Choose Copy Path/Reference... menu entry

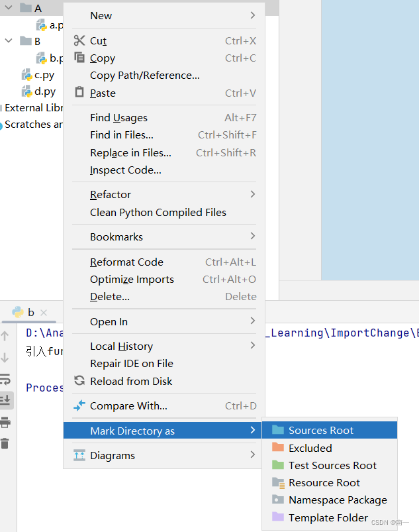click(164, 76)
